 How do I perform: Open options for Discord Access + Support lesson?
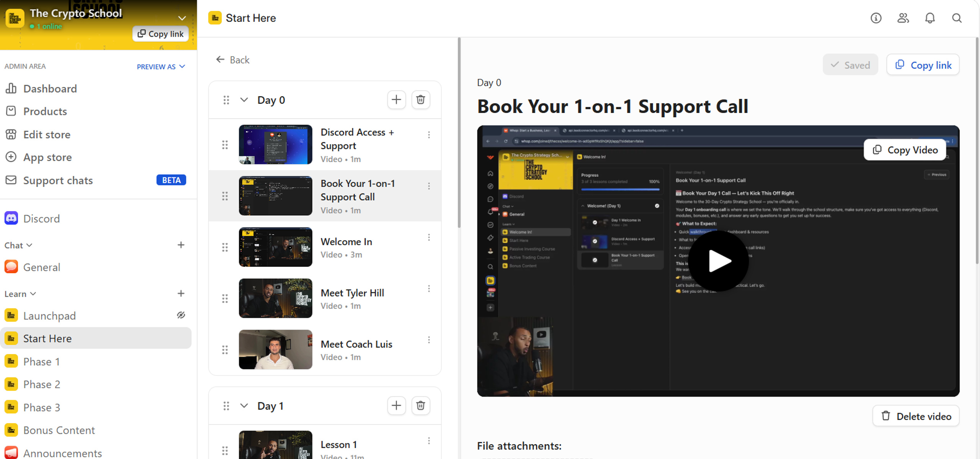click(429, 135)
